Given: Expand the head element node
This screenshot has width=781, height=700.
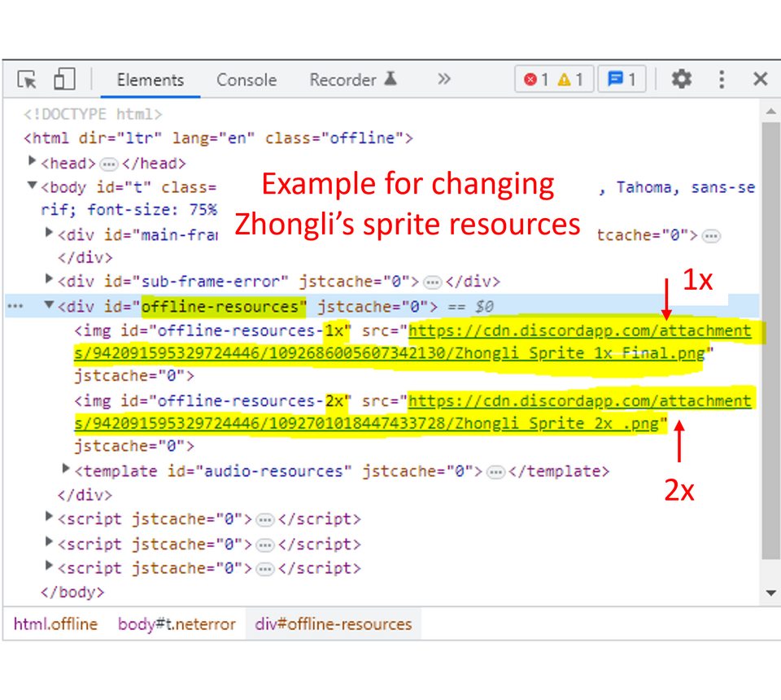Looking at the screenshot, I should 33,162.
